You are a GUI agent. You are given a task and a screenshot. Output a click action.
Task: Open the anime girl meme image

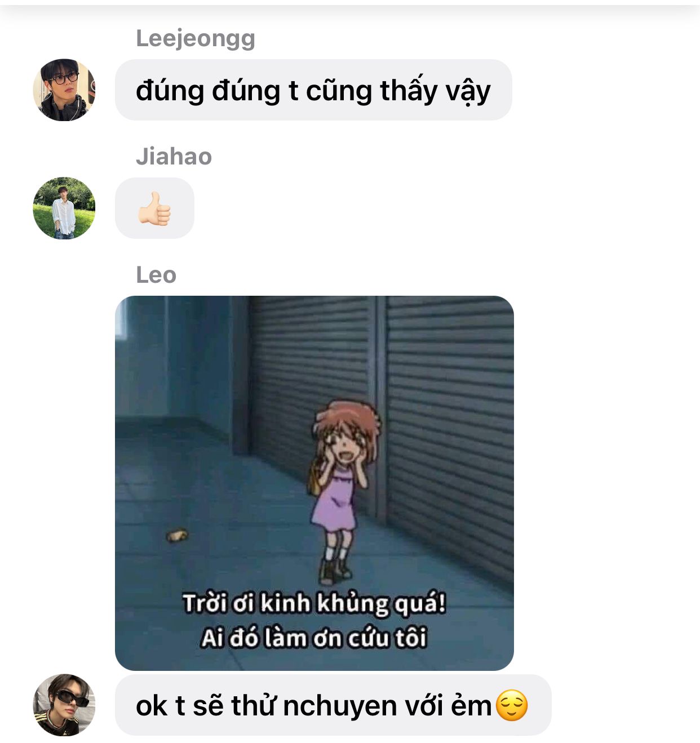(x=314, y=483)
